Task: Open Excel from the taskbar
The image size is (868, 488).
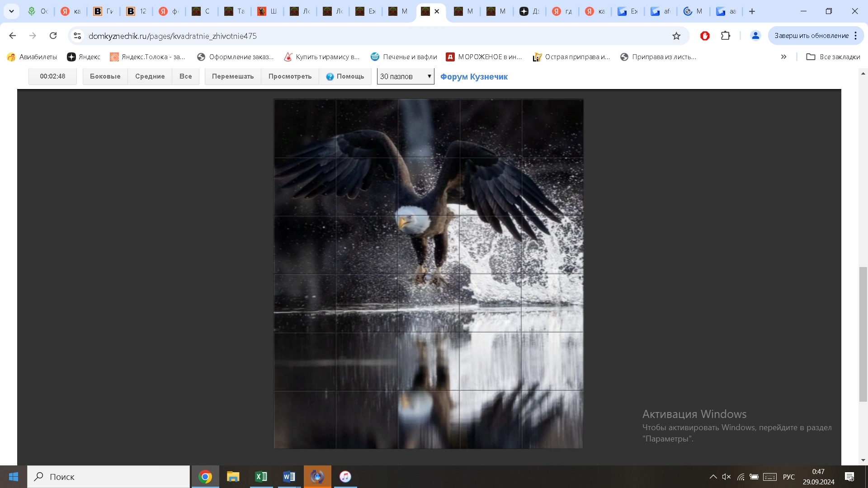Action: coord(261,477)
